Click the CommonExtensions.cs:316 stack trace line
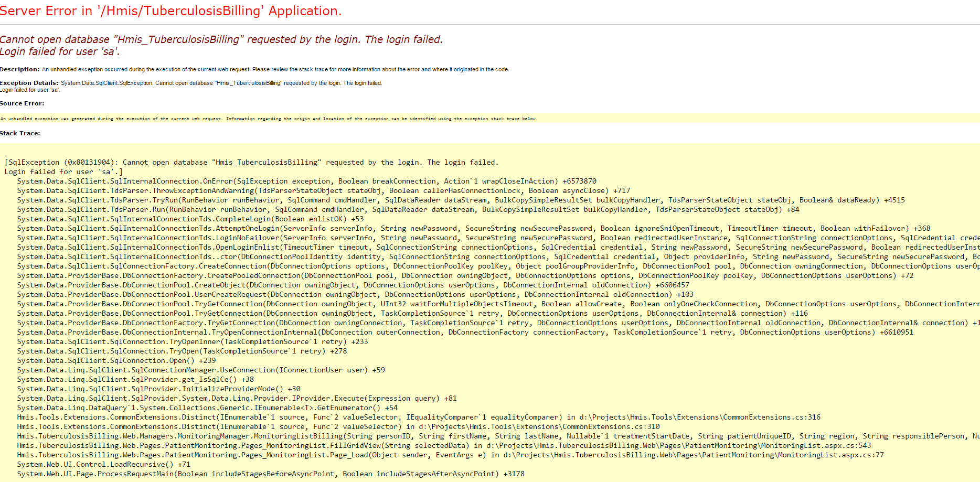 pos(418,417)
